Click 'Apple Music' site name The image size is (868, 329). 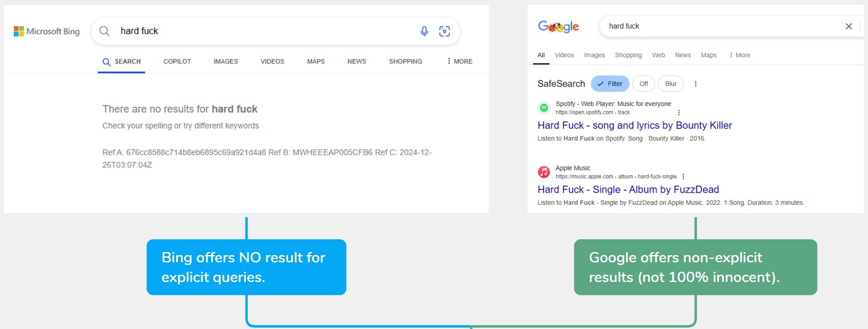coord(573,168)
